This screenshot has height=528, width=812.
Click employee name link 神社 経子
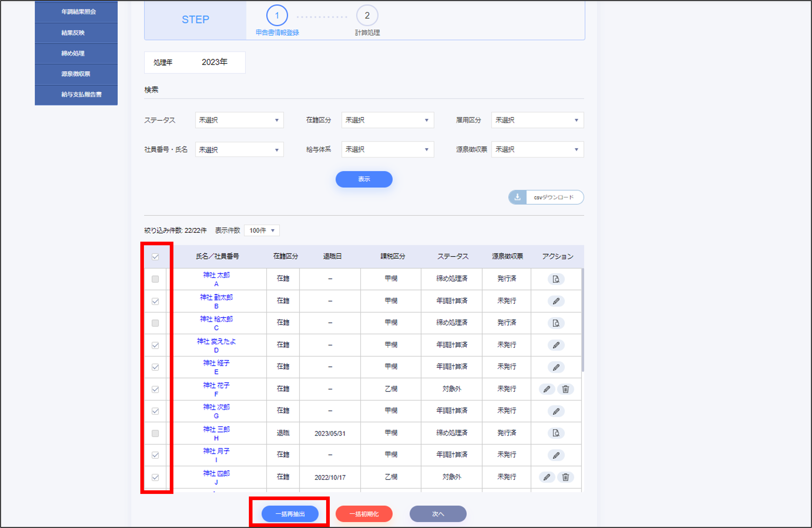(216, 363)
